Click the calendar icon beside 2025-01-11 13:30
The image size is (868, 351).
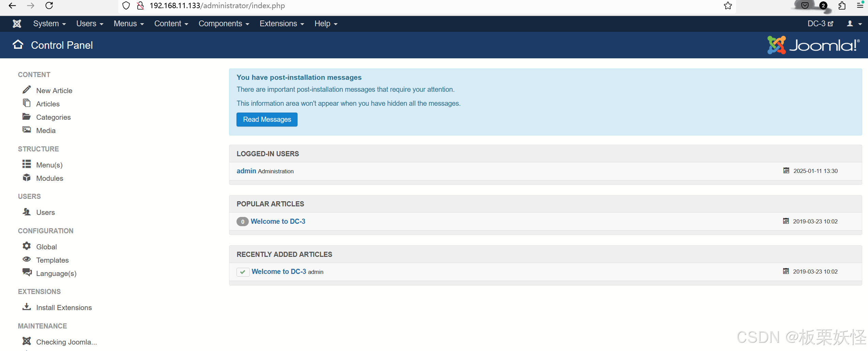pyautogui.click(x=786, y=171)
